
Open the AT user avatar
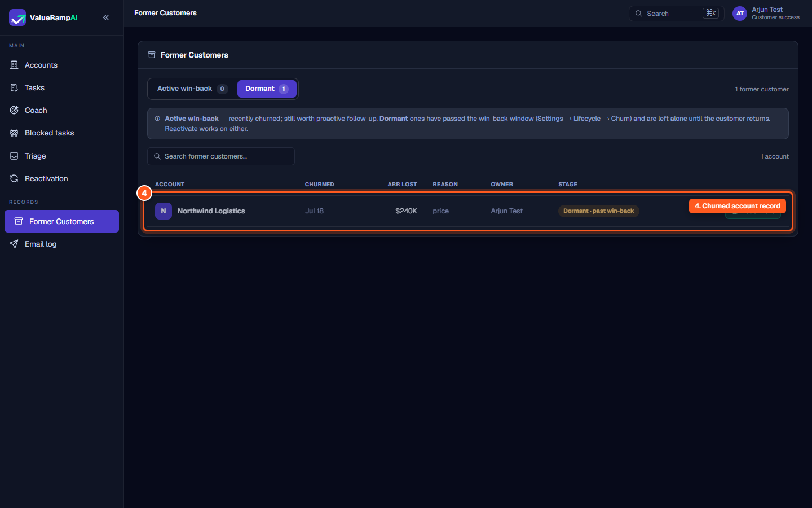740,13
